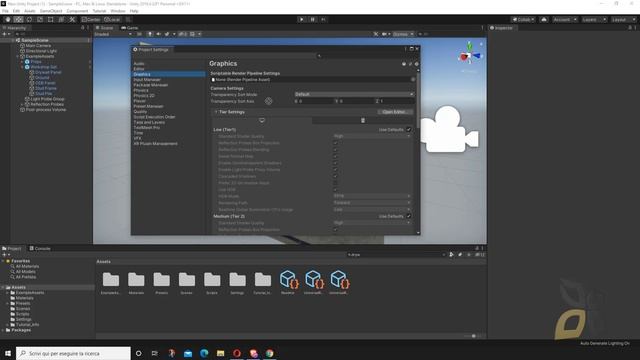Image resolution: width=640 pixels, height=360 pixels.
Task: Toggle Tier 1 Reflection Probes Box Projection checkbox
Action: [336, 143]
